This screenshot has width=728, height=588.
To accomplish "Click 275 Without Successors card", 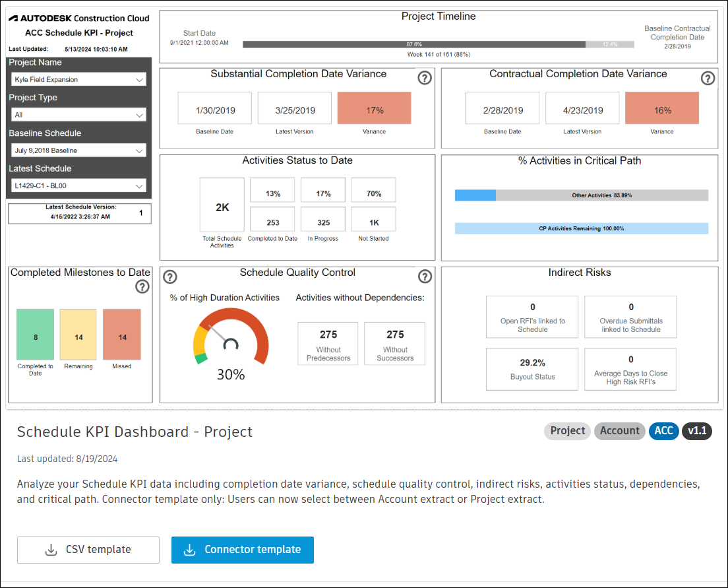I will click(394, 344).
